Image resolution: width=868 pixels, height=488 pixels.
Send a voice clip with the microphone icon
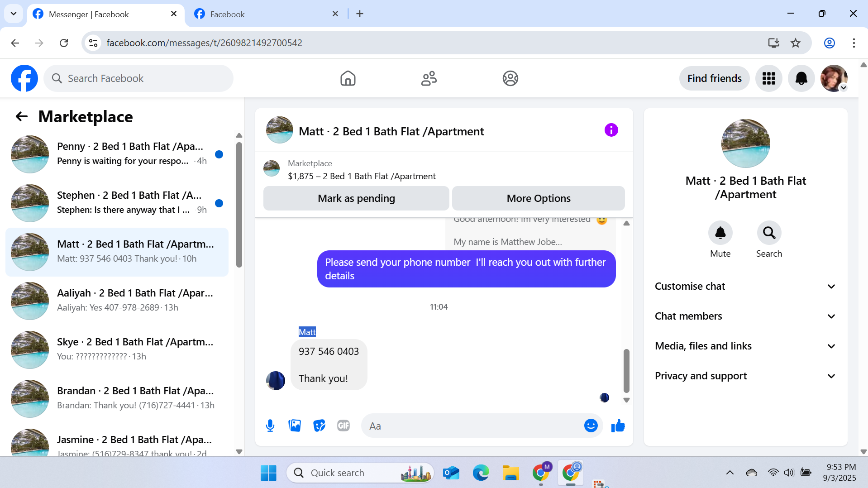[x=270, y=426]
